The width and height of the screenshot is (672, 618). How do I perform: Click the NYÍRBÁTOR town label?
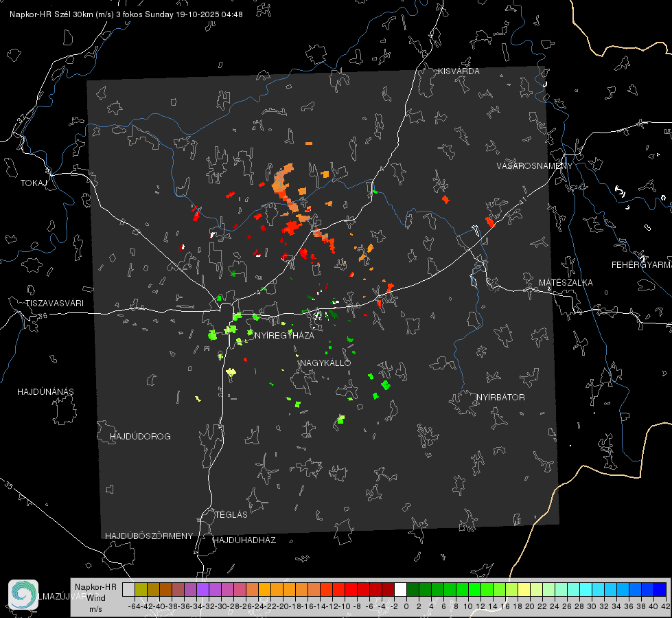pyautogui.click(x=500, y=397)
